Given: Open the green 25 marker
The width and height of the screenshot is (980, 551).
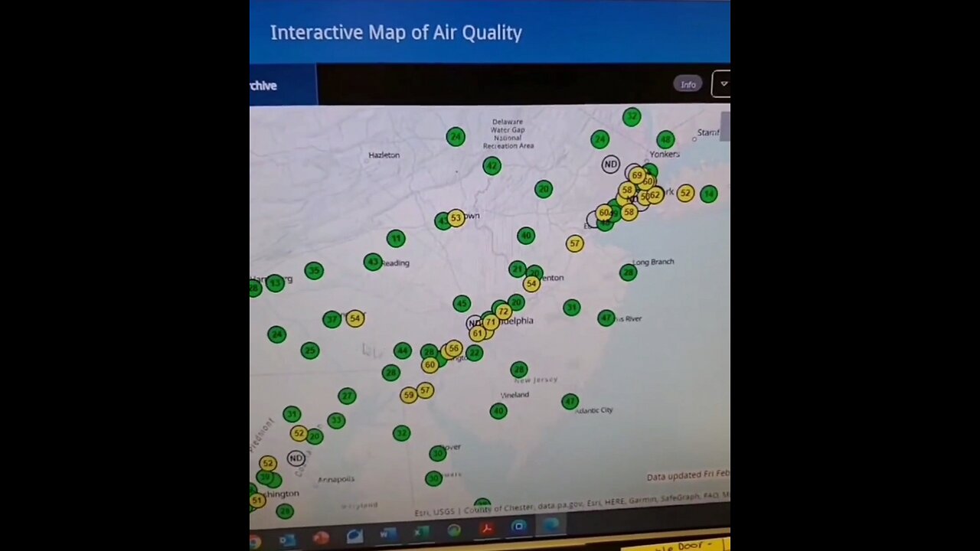Looking at the screenshot, I should point(310,350).
